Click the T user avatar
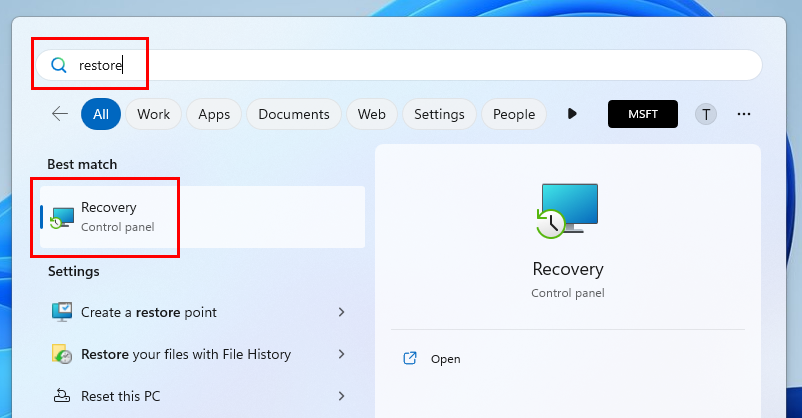This screenshot has height=418, width=802. coord(706,114)
